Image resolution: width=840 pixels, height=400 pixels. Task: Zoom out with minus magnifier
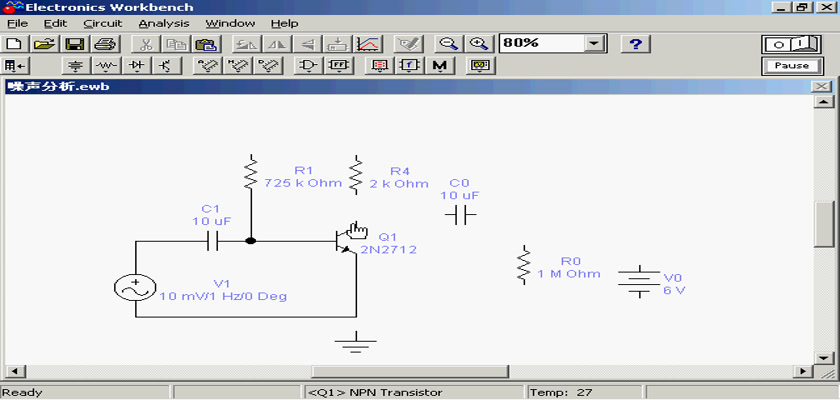tap(448, 44)
